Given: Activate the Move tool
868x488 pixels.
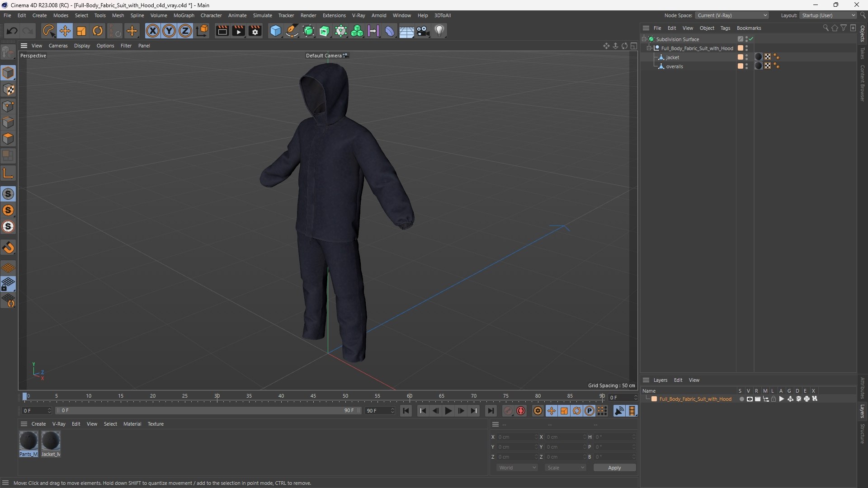Looking at the screenshot, I should 65,31.
